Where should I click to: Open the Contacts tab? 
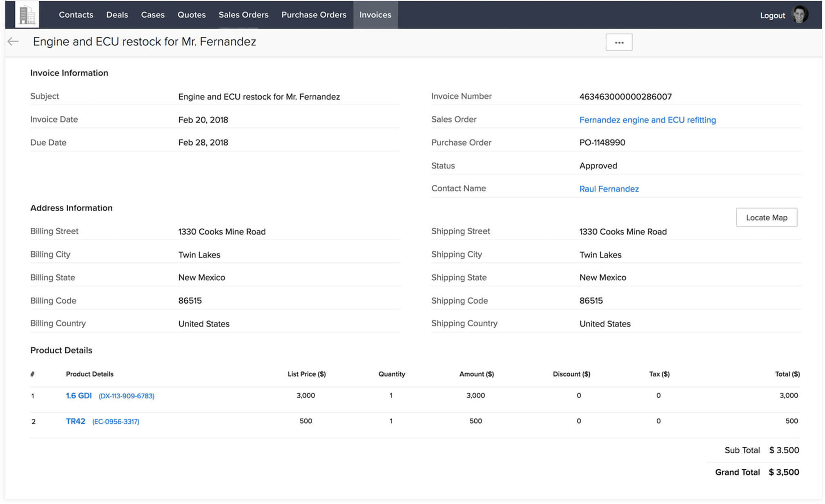(x=76, y=15)
